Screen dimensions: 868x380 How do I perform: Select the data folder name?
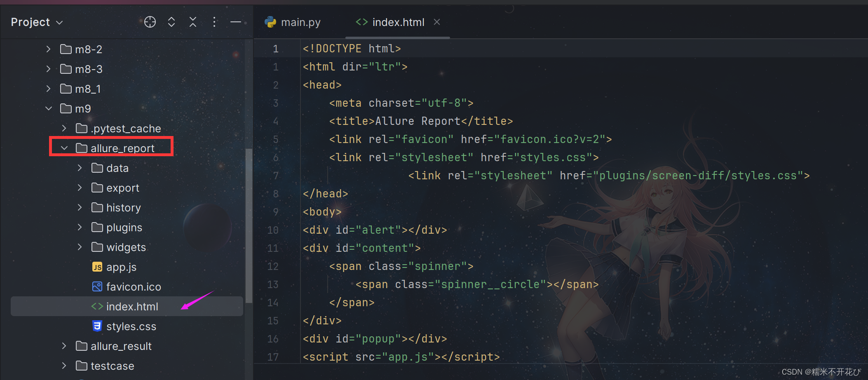click(x=117, y=168)
